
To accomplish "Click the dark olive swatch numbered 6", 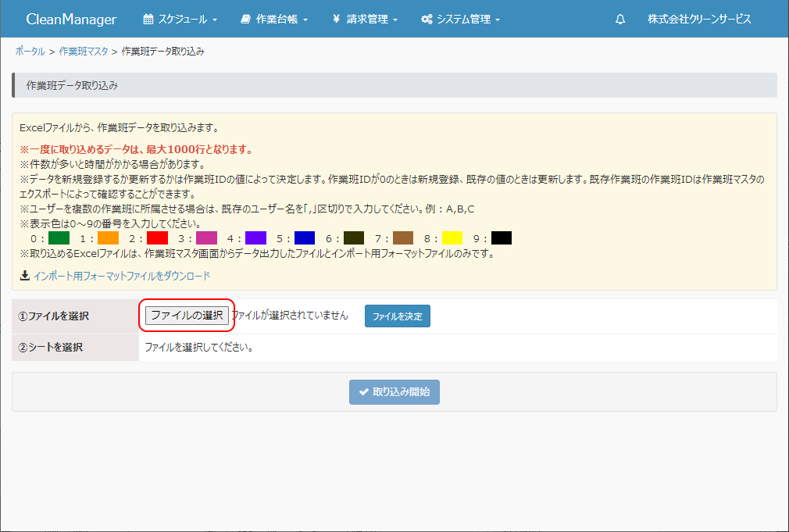I will pos(354,237).
